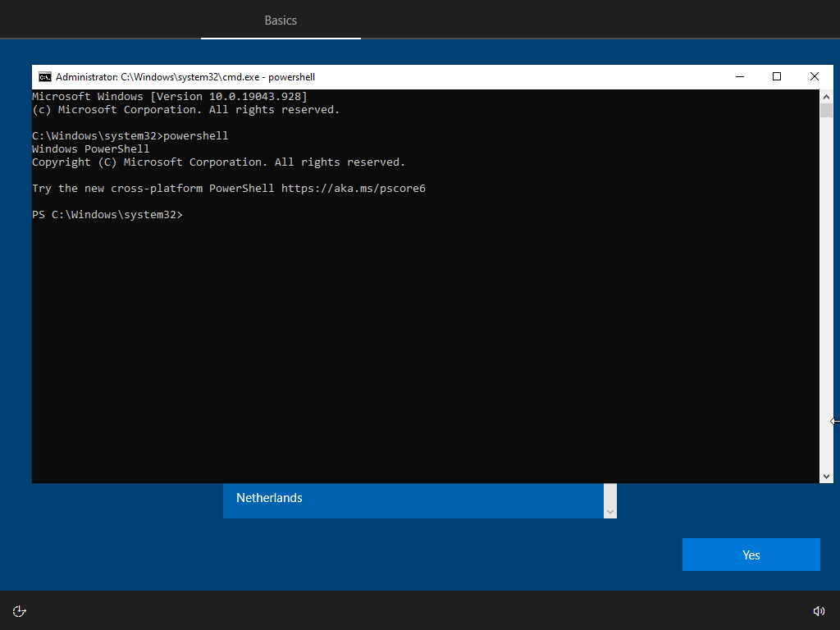Click the Yes button
The width and height of the screenshot is (840, 630).
click(x=751, y=555)
